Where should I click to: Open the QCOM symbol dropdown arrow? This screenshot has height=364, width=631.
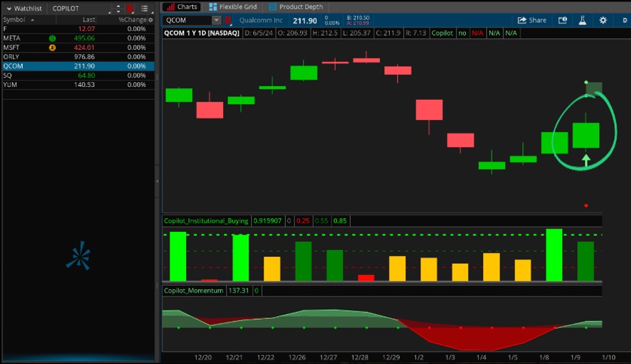(216, 20)
